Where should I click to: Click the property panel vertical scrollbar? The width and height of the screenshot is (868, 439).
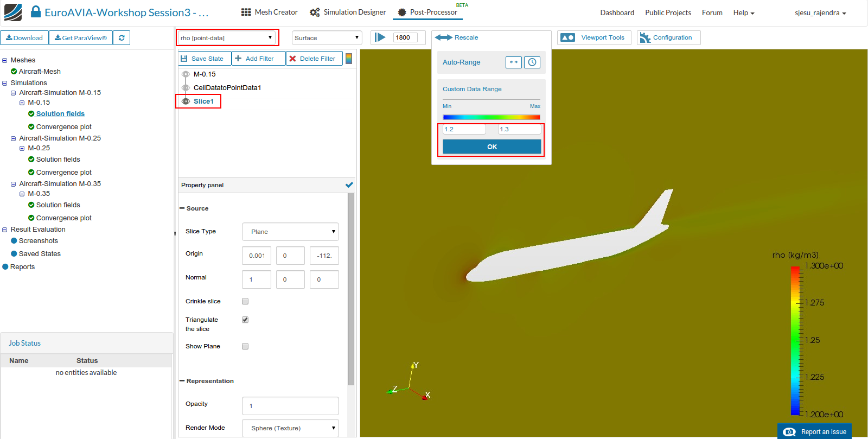pos(351,289)
